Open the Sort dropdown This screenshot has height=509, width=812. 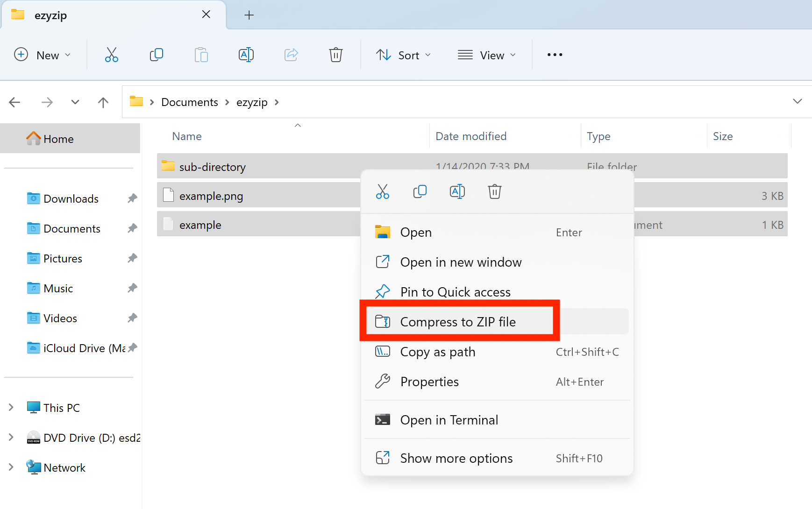(x=403, y=55)
